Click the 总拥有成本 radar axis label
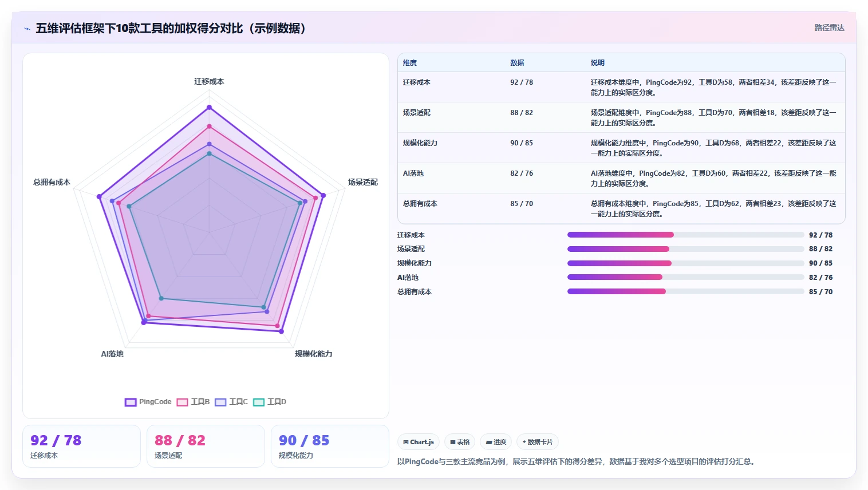Image resolution: width=868 pixels, height=490 pixels. (x=52, y=182)
